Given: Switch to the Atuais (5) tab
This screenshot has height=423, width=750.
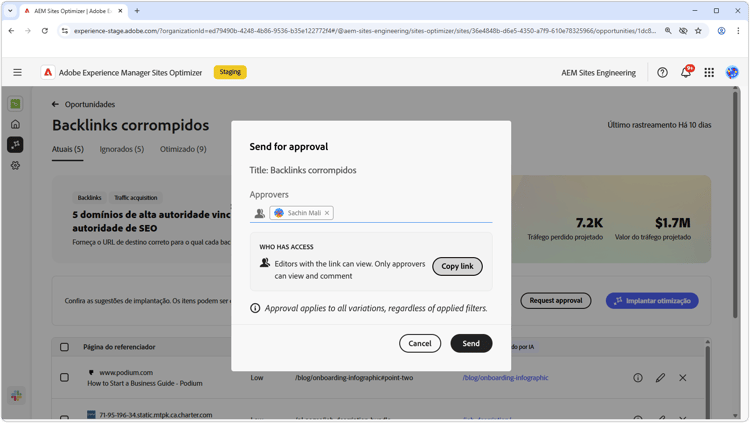Looking at the screenshot, I should pyautogui.click(x=67, y=149).
